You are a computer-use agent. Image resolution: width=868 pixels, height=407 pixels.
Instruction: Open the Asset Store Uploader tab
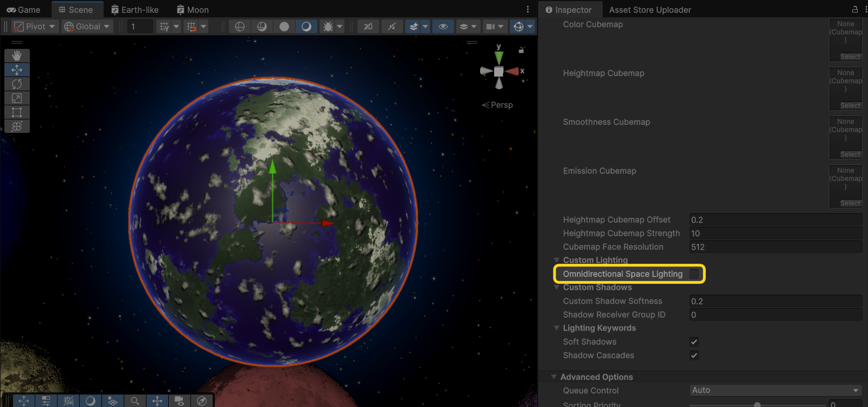(650, 10)
